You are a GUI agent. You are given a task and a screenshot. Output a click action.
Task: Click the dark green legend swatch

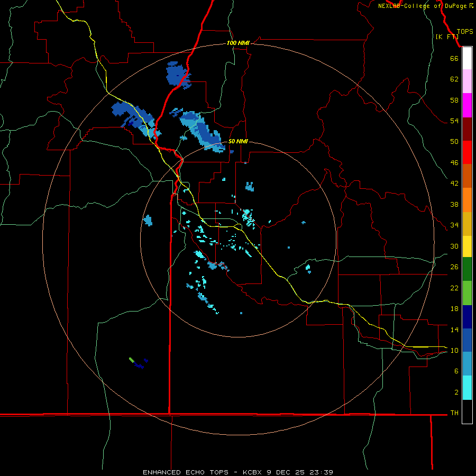click(467, 269)
